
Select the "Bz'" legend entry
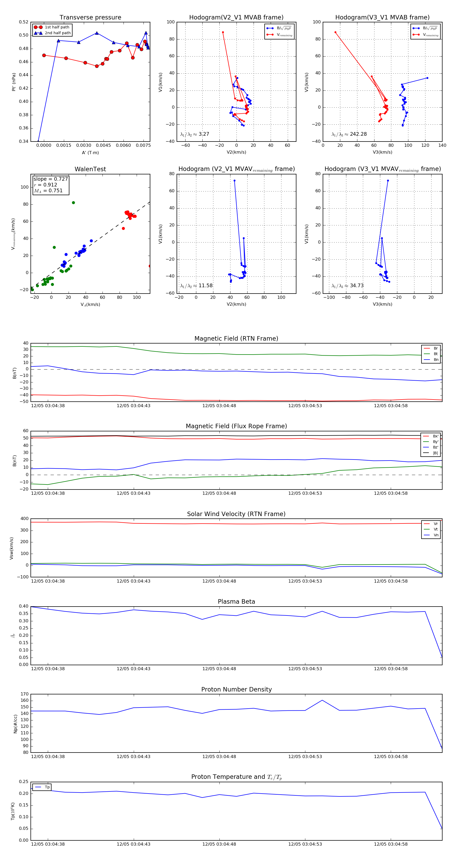tap(431, 447)
